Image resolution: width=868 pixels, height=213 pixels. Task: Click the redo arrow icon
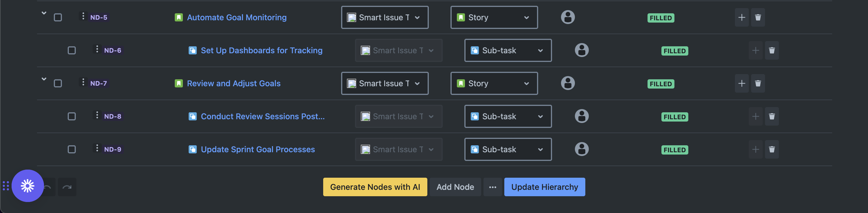(x=67, y=187)
